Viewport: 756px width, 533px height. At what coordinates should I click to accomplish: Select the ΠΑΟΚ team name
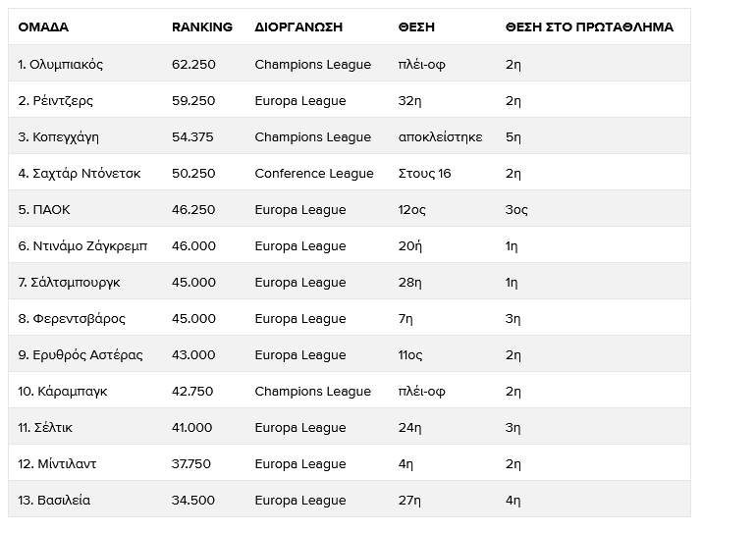(44, 210)
